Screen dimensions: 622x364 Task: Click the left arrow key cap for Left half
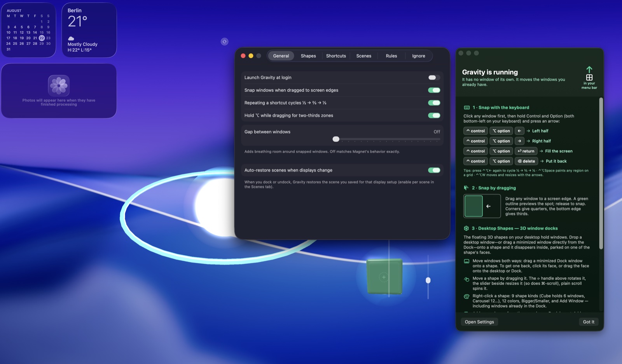pyautogui.click(x=519, y=131)
